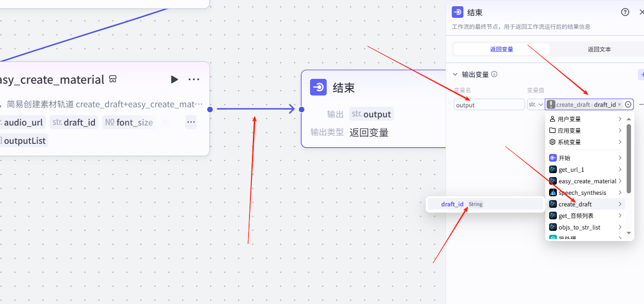
Task: Click the plugin store icon beside easy_create_material
Action: click(113, 79)
